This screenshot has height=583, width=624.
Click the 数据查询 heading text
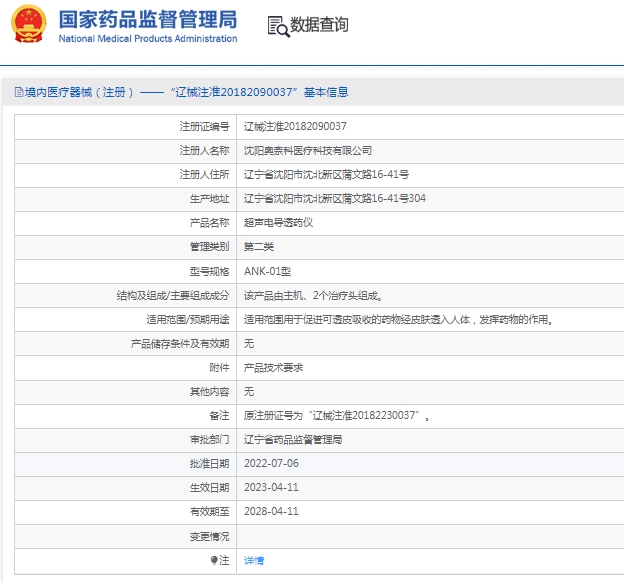pos(319,25)
